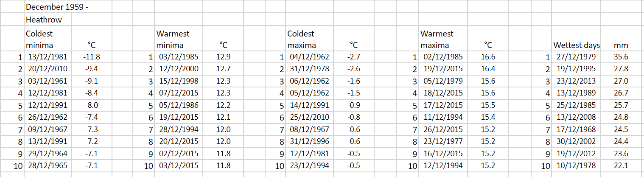The image size is (644, 177).
Task: Click the 'Warmest maxima' header cell
Action: (x=442, y=39)
